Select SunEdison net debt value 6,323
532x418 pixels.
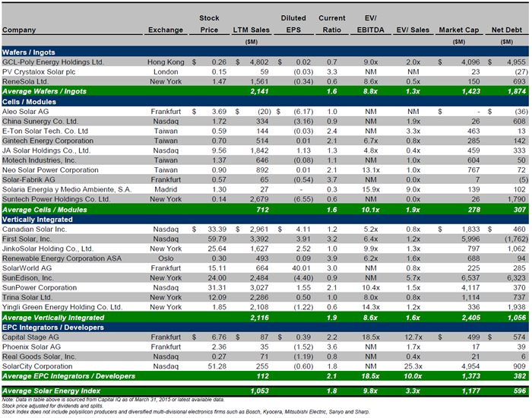tap(516, 278)
